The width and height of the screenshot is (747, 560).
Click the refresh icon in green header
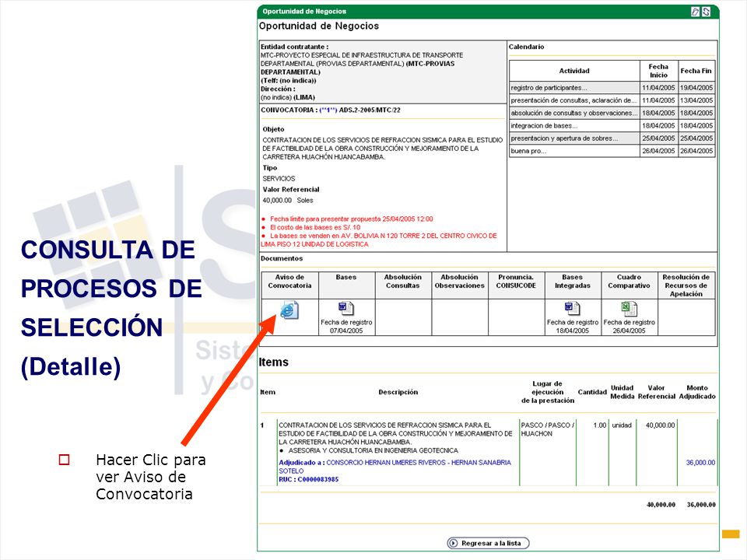point(706,12)
